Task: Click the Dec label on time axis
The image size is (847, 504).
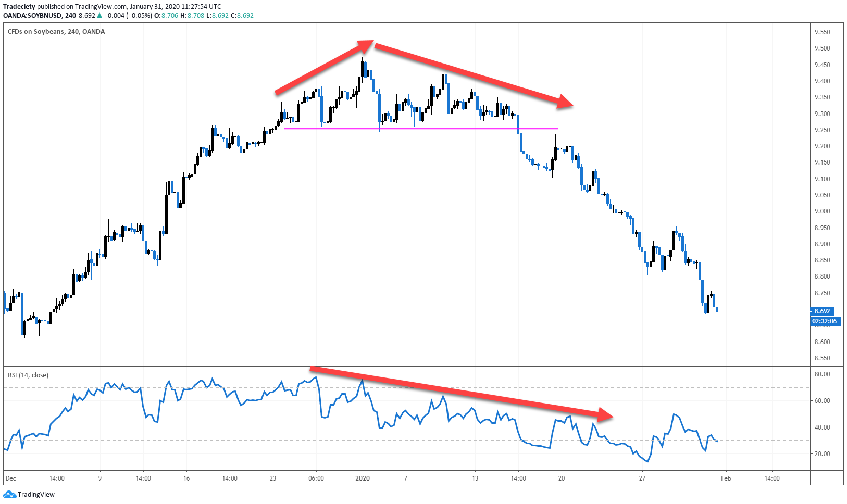Action: click(x=11, y=478)
